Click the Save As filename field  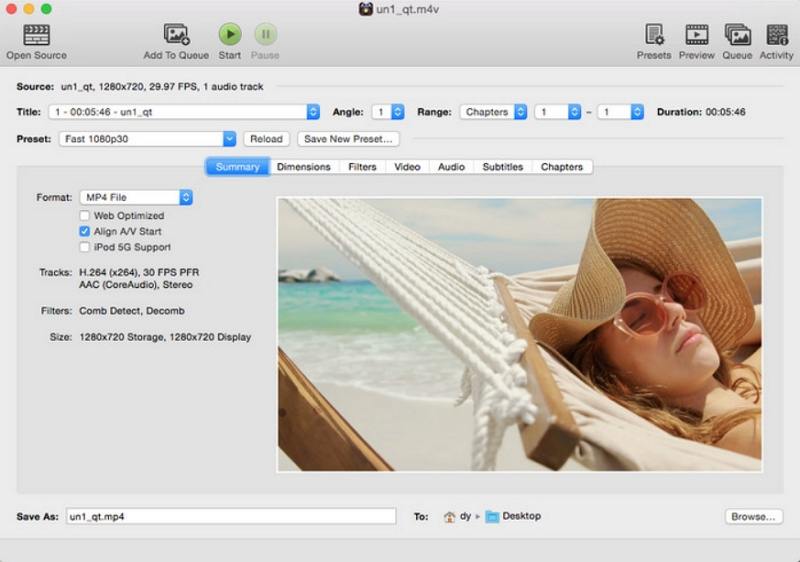[231, 516]
